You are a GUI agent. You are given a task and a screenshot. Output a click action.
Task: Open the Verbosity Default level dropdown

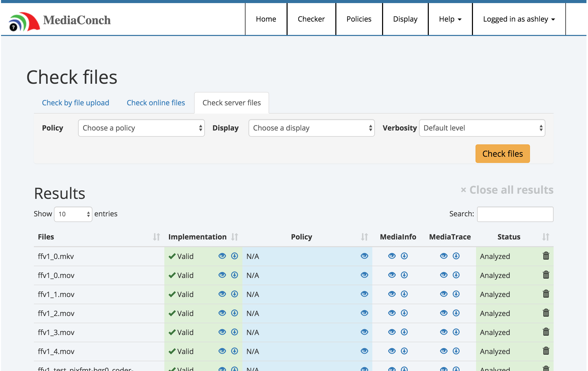tap(482, 128)
